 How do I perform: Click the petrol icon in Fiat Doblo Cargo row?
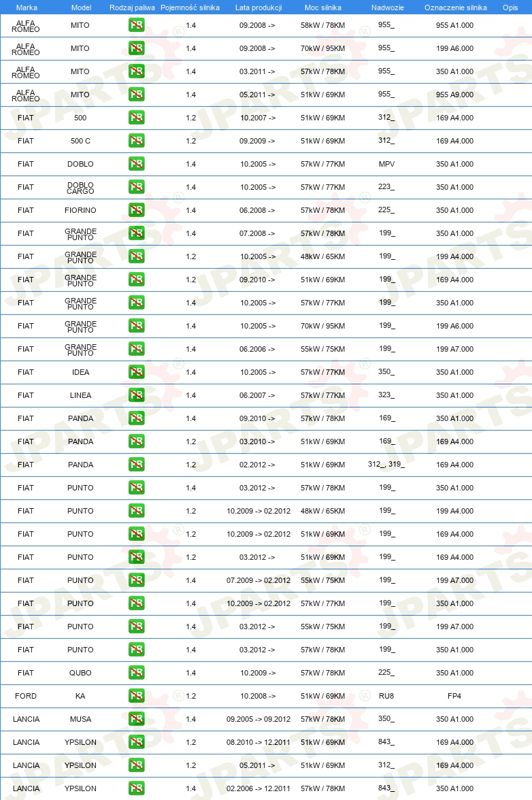coord(136,187)
